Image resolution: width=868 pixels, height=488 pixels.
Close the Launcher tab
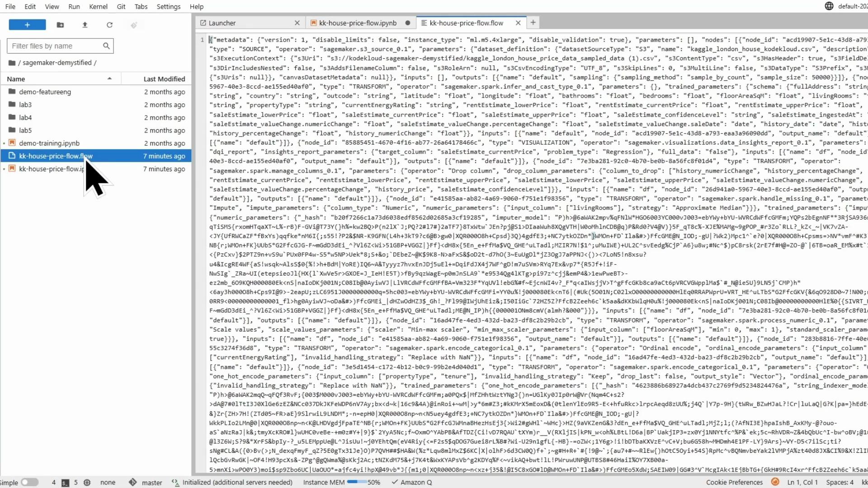coord(297,23)
